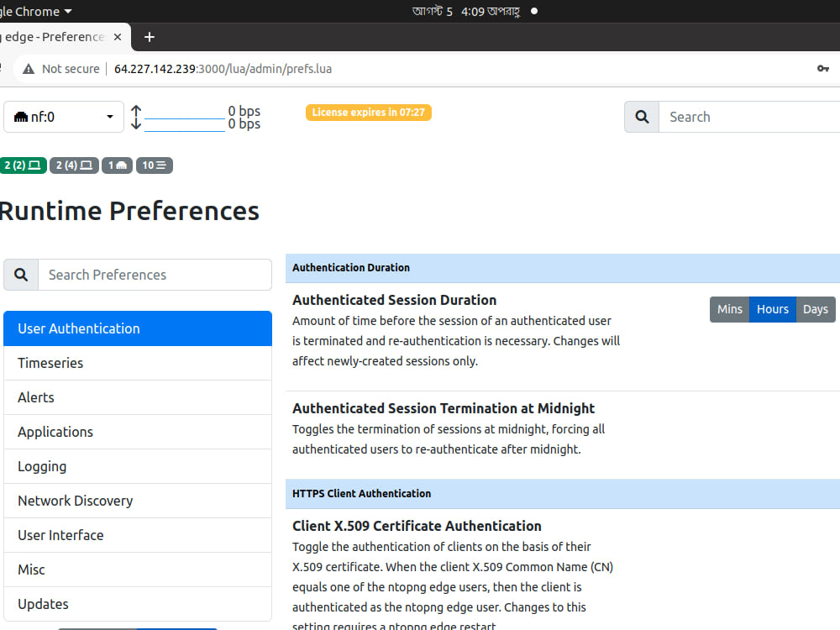840x630 pixels.
Task: Click the Authenticated Session Duration title
Action: pos(394,300)
